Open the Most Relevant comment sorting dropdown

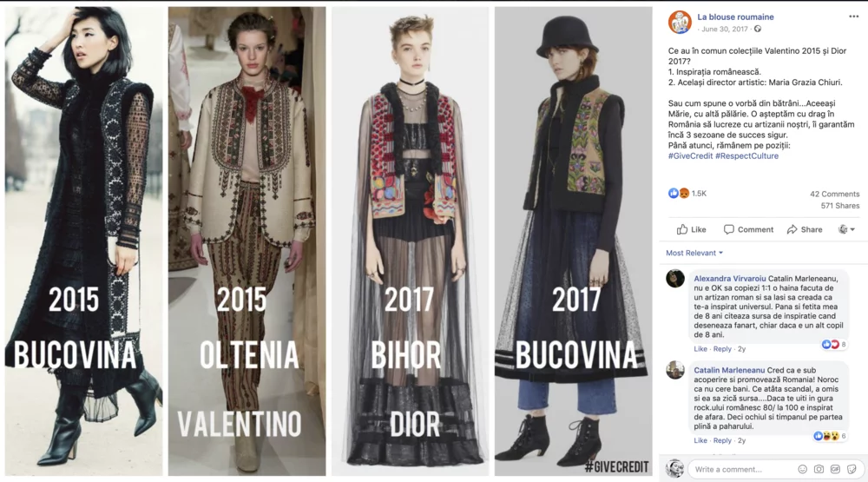[x=694, y=253]
